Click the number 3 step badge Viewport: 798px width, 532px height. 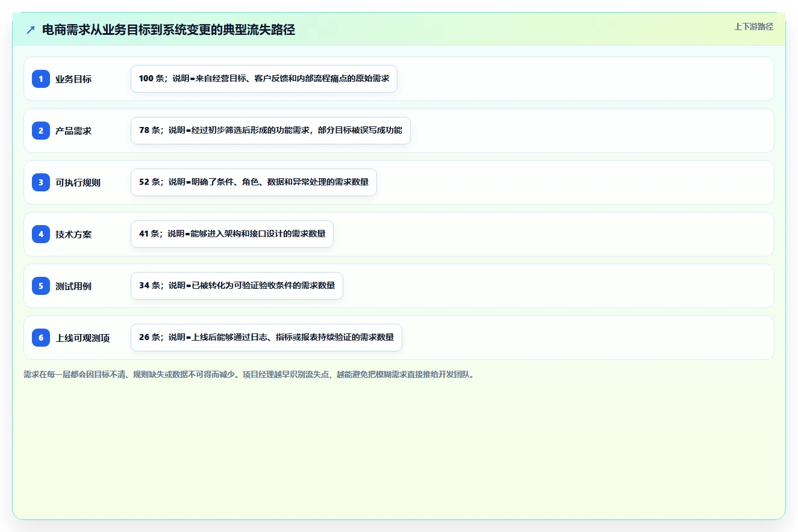pos(41,182)
